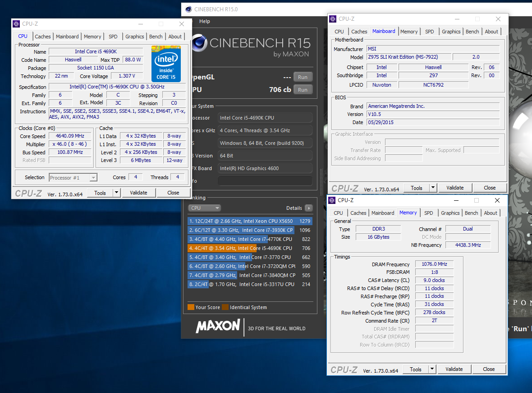Open Graphics tab in processor CPU-Z window
The image size is (532, 393).
click(135, 37)
